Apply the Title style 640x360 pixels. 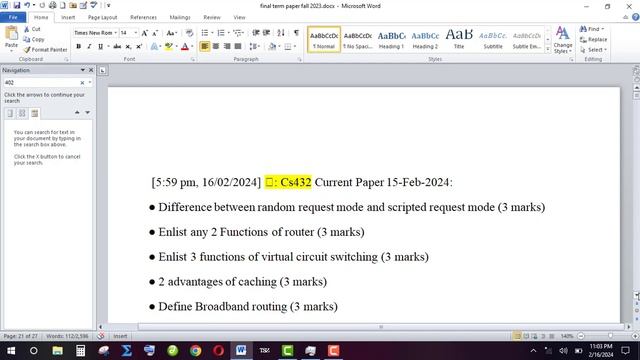[x=459, y=40]
